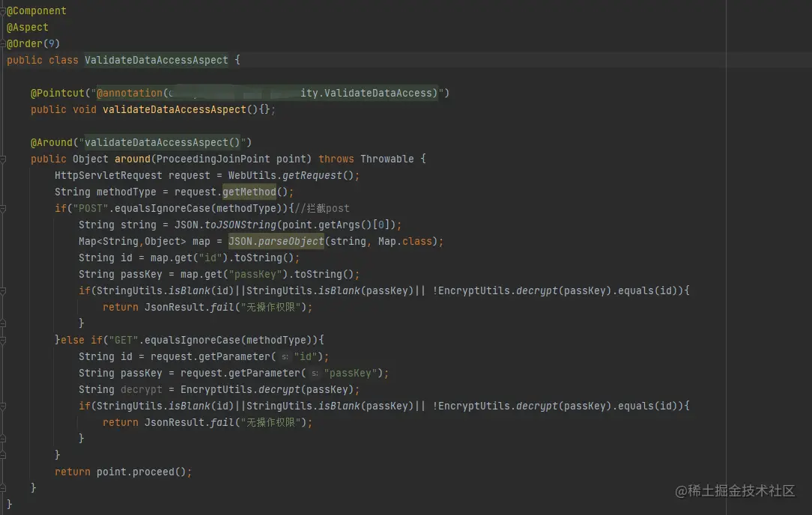The width and height of the screenshot is (812, 515).
Task: Click the //拦截post comment
Action: click(x=321, y=209)
